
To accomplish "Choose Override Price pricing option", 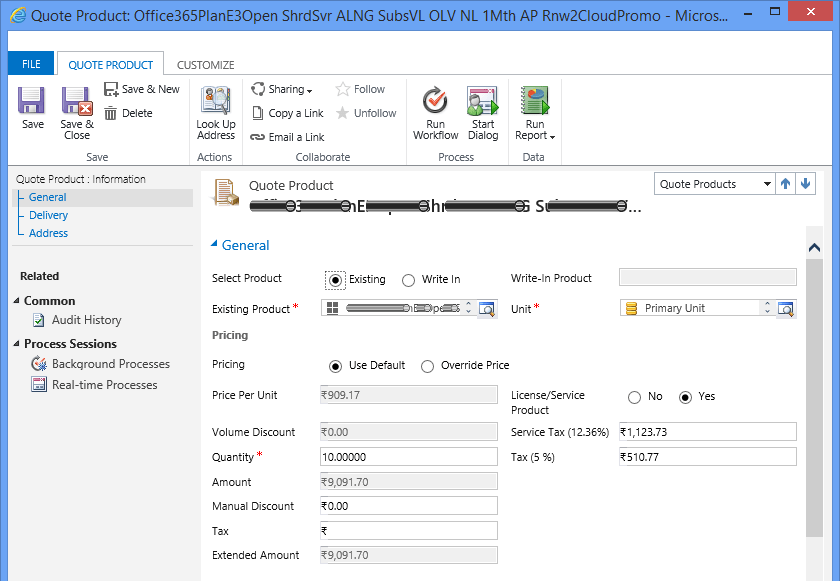I will click(x=427, y=366).
